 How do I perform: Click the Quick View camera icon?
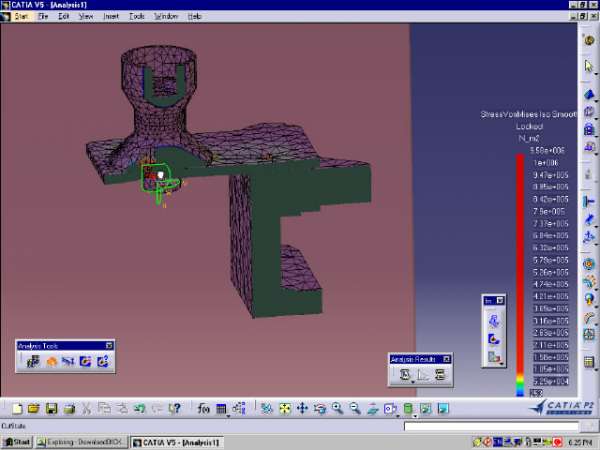(x=390, y=409)
